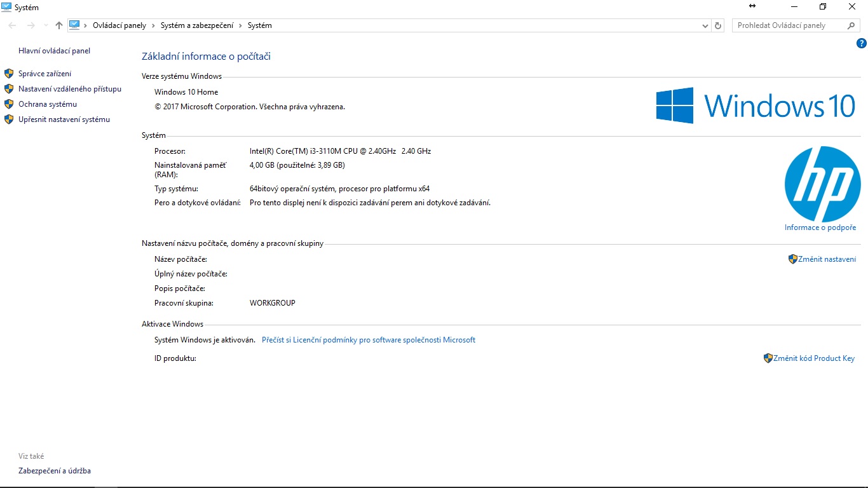Select the Ovládací panely breadcrumb item
The width and height of the screenshot is (868, 488).
pos(119,25)
